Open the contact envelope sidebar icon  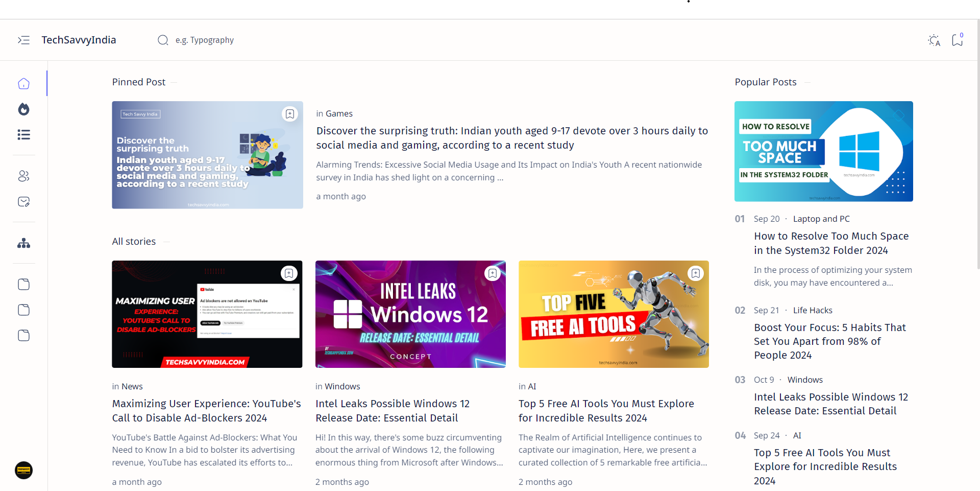click(23, 202)
